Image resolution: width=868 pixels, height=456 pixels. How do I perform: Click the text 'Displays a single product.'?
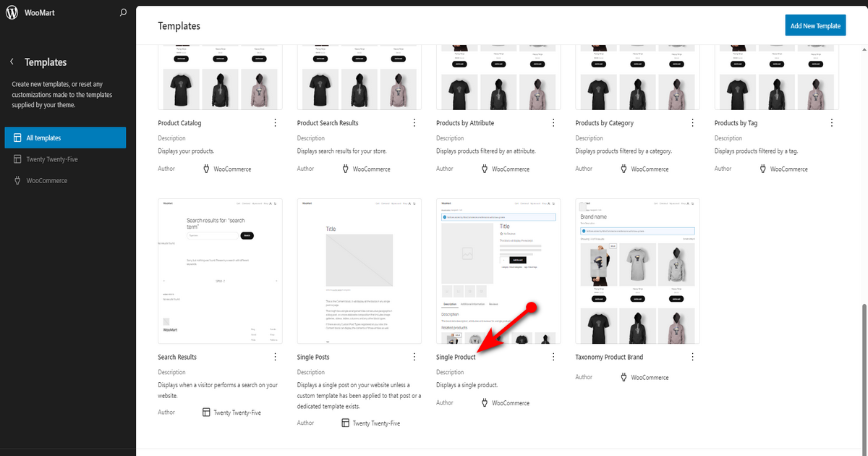(467, 385)
